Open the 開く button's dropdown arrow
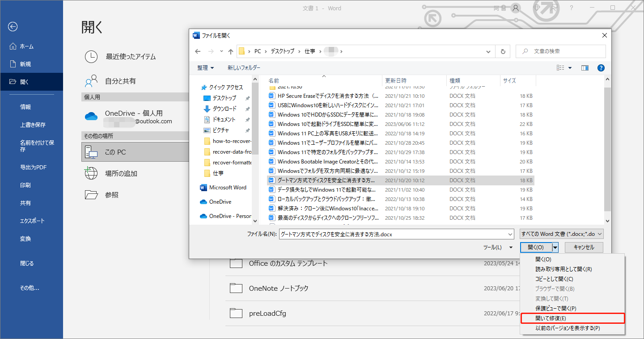Image resolution: width=644 pixels, height=339 pixels. point(555,247)
